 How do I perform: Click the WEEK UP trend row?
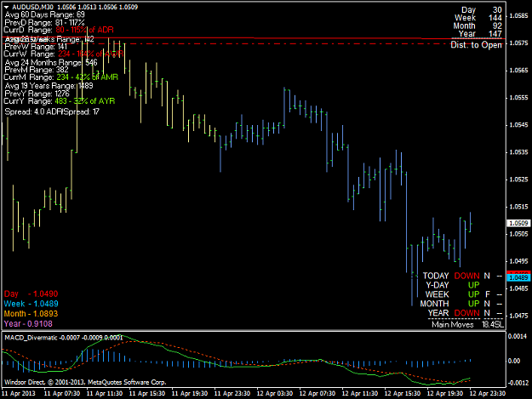[x=464, y=294]
